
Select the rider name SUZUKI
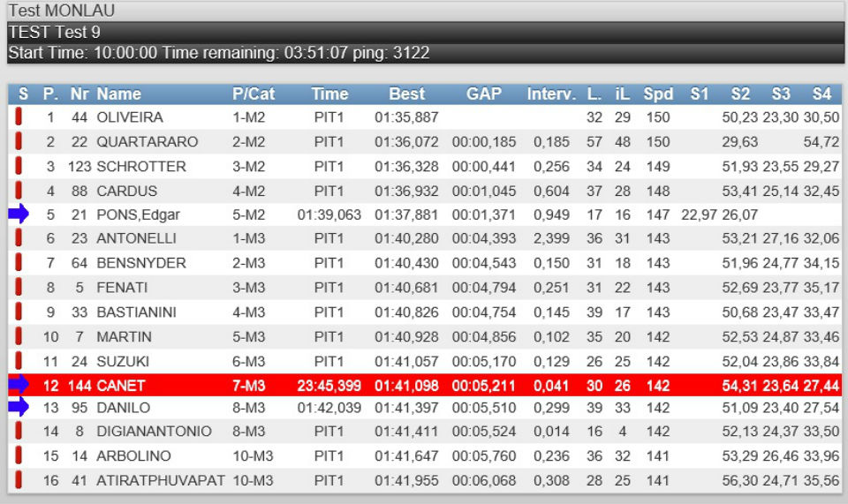coord(123,361)
